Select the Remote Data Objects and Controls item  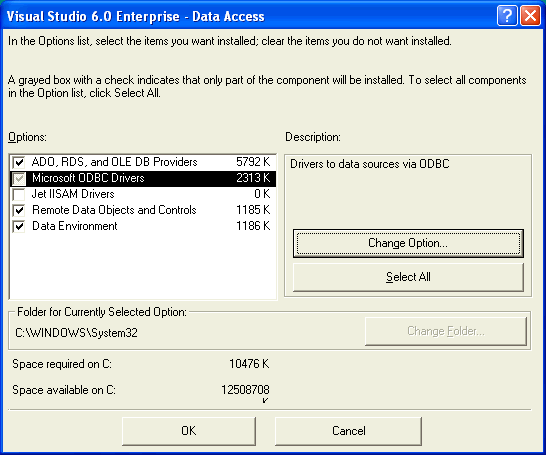pyautogui.click(x=143, y=210)
